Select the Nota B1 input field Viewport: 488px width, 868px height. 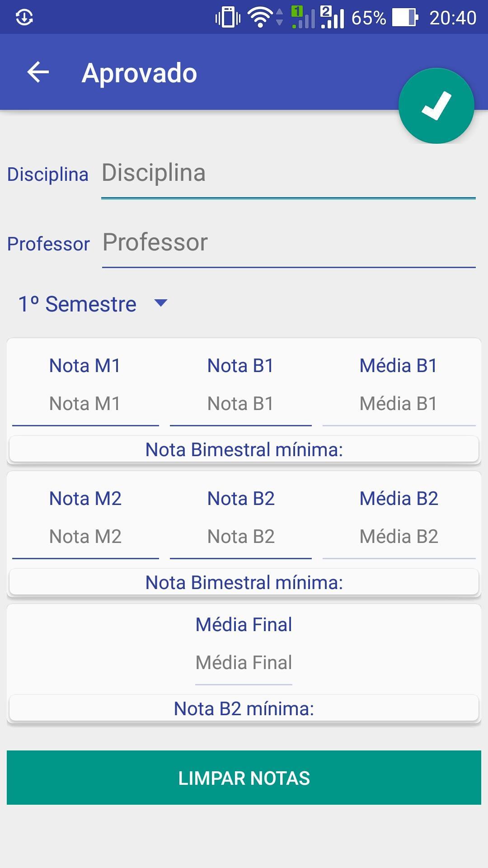click(x=241, y=405)
